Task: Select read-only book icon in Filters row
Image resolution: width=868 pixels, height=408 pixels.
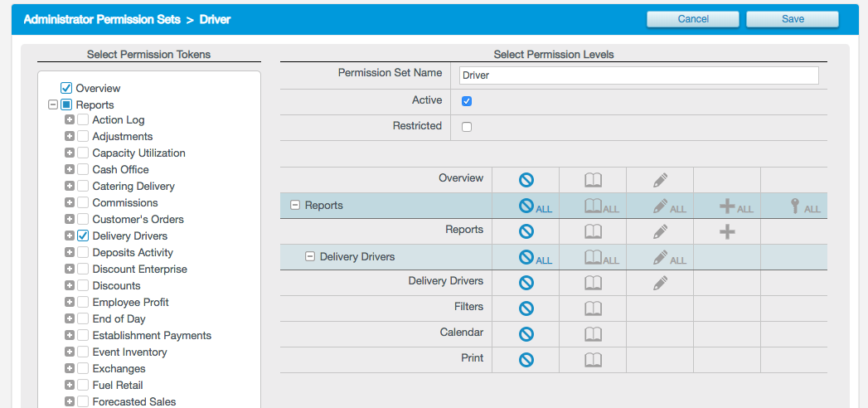Action: [x=593, y=308]
